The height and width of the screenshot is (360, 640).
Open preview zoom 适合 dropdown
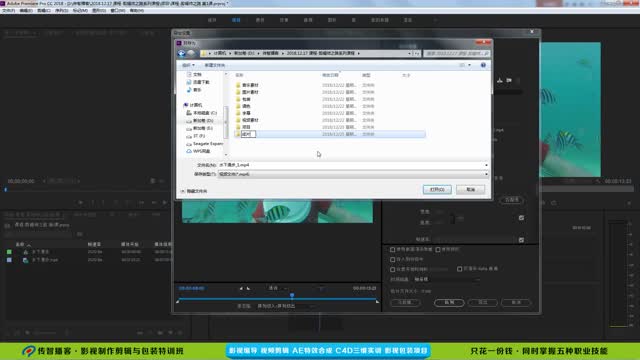point(278,289)
